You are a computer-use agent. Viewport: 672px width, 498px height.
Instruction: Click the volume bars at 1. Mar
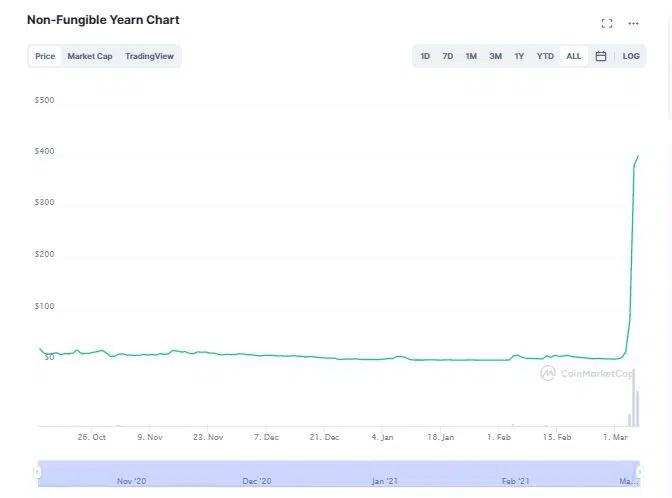pos(634,408)
